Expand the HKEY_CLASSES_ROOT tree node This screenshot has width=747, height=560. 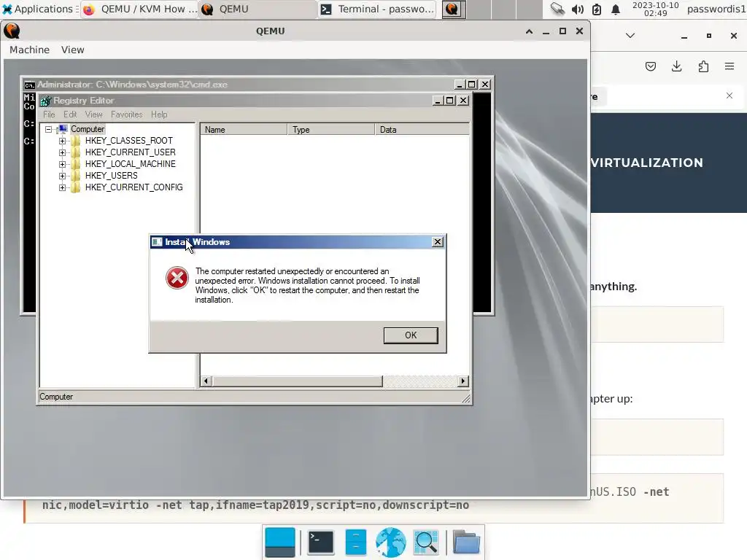(62, 141)
